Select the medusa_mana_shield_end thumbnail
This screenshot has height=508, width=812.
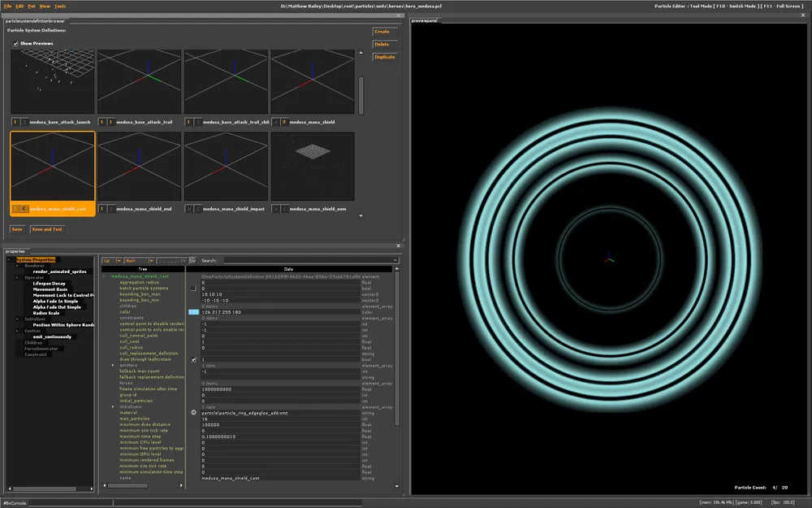tap(139, 167)
